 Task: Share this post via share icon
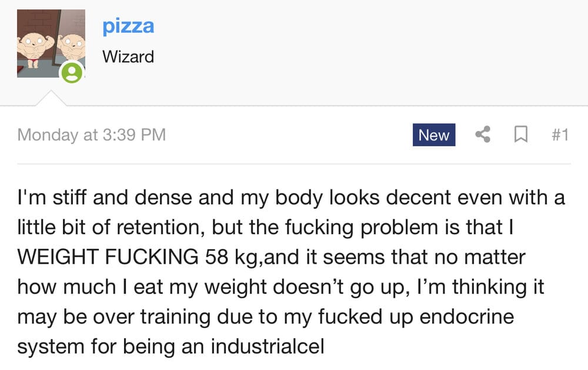click(483, 134)
